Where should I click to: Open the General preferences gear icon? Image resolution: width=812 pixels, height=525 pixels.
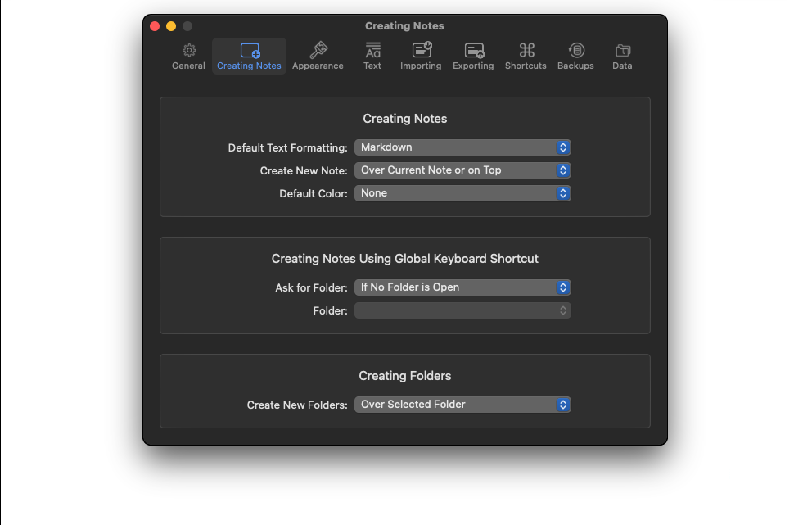pyautogui.click(x=188, y=51)
